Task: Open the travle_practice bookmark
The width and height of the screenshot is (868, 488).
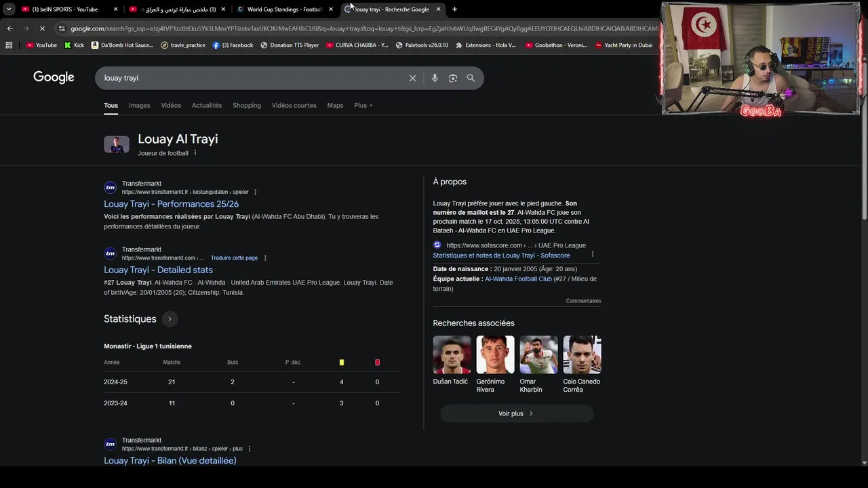Action: [x=183, y=45]
